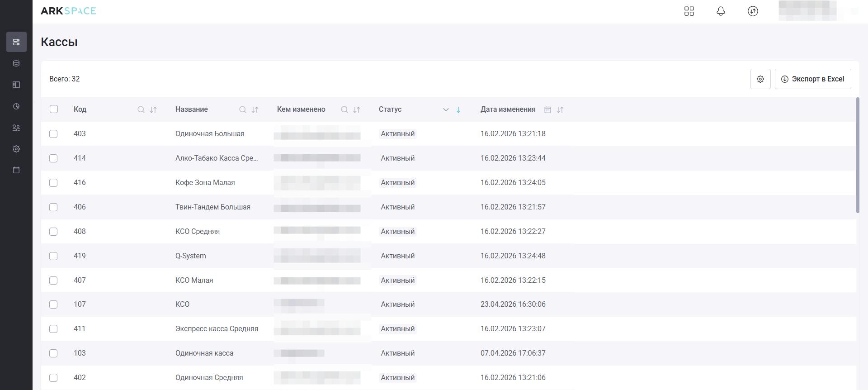Expand the Статус filter dropdown

pyautogui.click(x=446, y=109)
